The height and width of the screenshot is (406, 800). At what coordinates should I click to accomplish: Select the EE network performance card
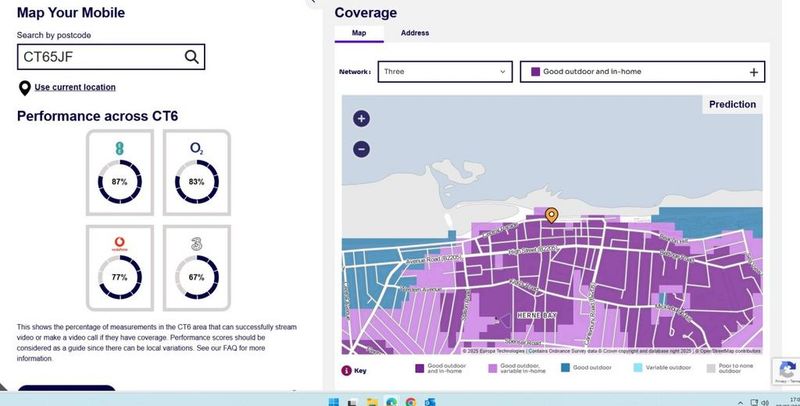119,172
